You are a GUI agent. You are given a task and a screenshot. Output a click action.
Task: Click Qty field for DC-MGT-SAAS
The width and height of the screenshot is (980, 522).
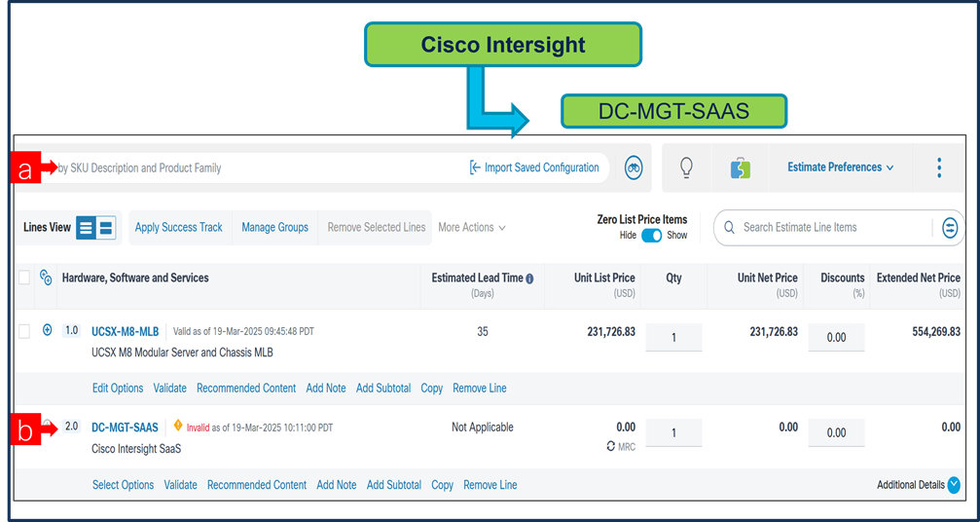(673, 432)
